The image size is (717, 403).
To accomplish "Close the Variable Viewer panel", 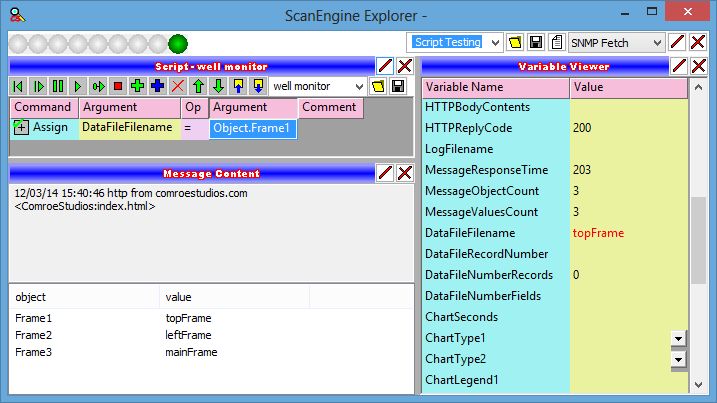I will [x=699, y=65].
